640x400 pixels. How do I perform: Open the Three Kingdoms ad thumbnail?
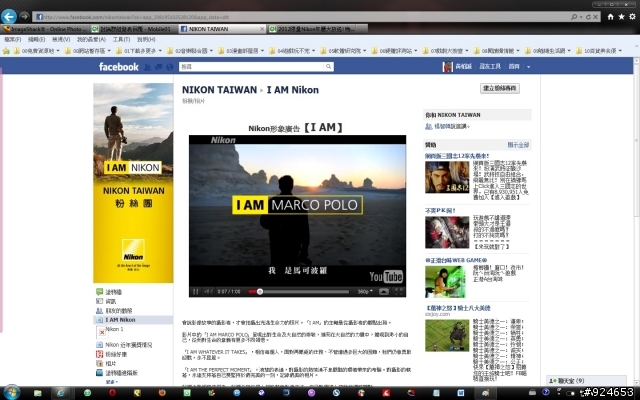[447, 177]
